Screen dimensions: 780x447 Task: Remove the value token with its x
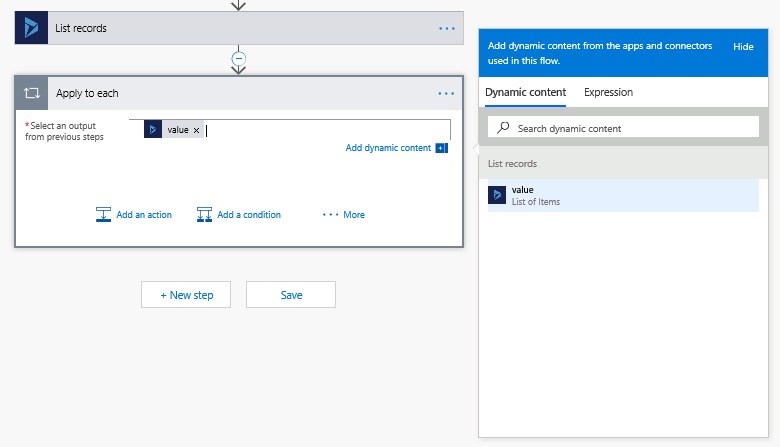196,130
